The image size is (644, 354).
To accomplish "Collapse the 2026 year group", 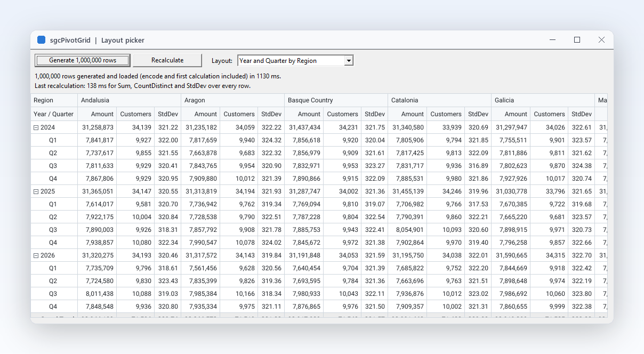I will (x=36, y=255).
